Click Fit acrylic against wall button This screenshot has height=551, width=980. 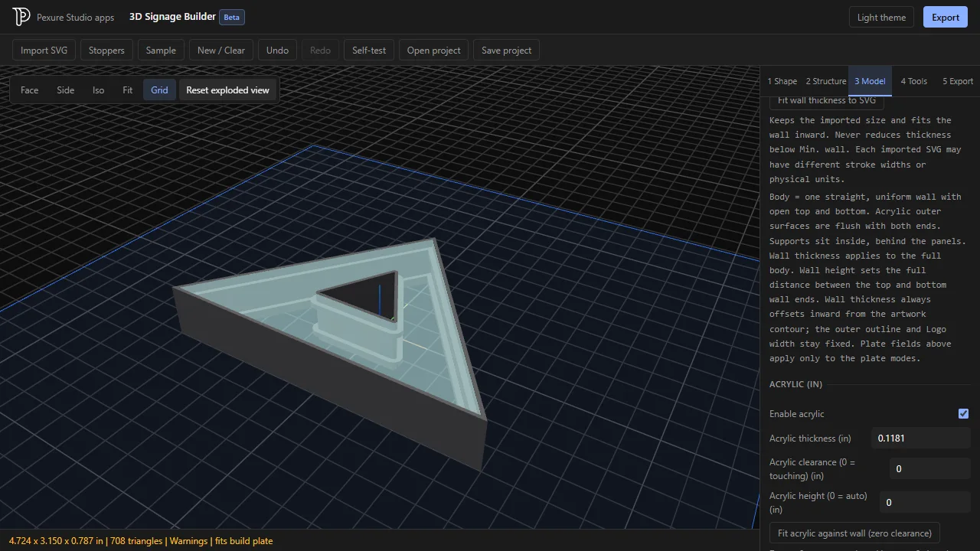(854, 533)
